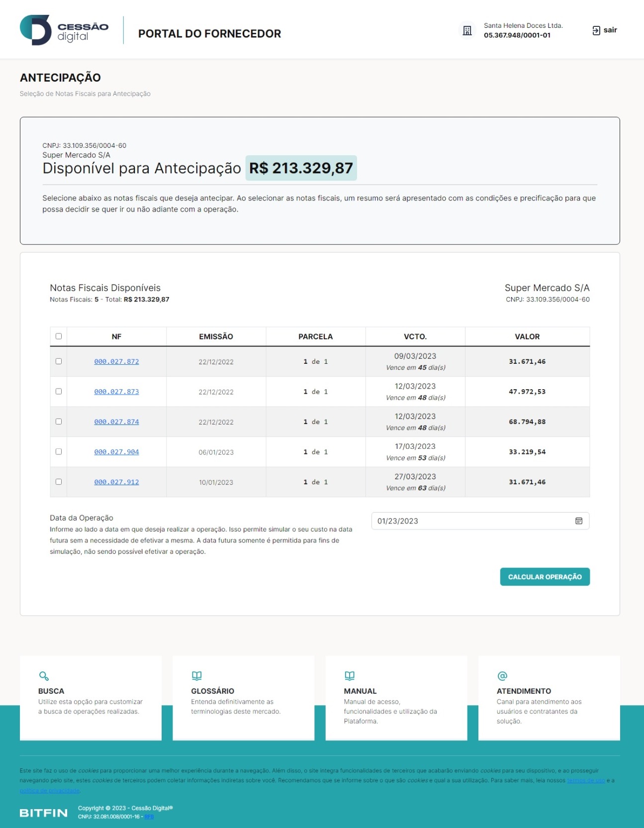
Task: Click the Glossário book icon
Action: pos(196,676)
